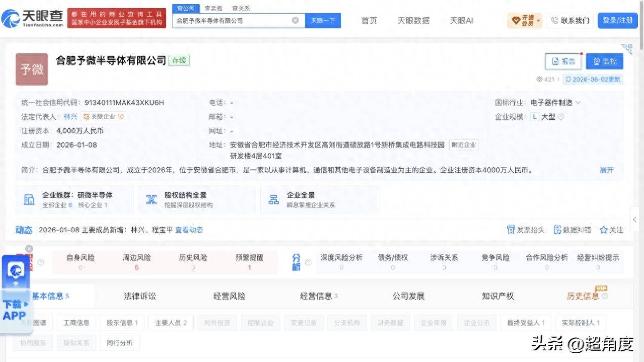
Task: Open the 企业族群 card icon
Action: (x=29, y=199)
